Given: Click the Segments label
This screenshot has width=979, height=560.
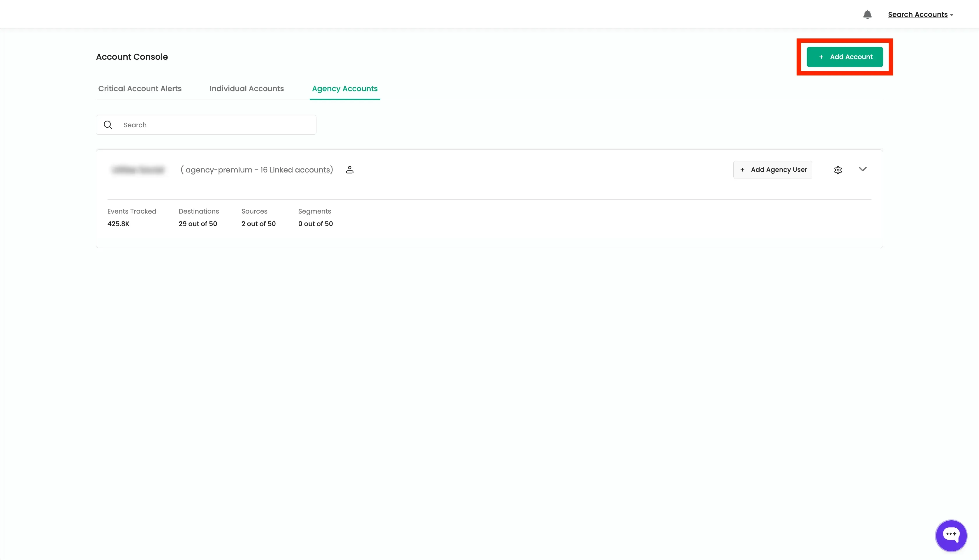Looking at the screenshot, I should [315, 212].
